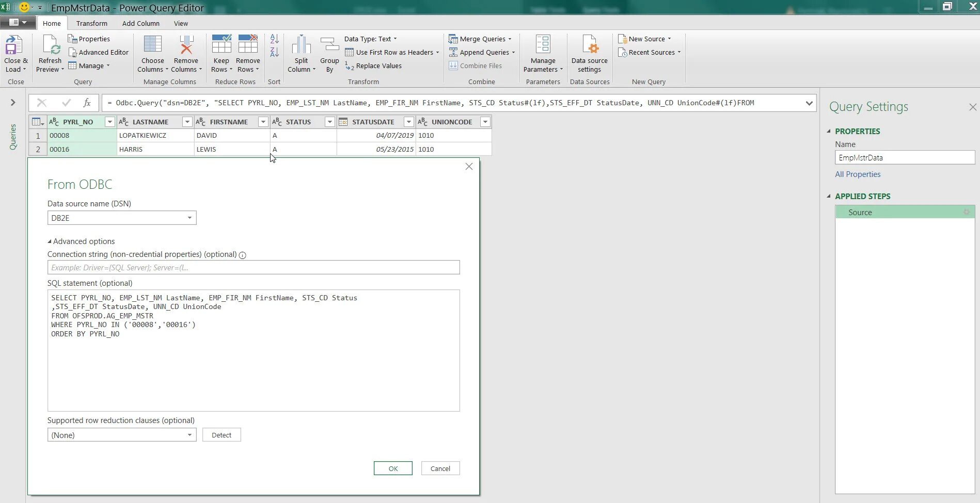Click the smiley feedback icon

(24, 7)
